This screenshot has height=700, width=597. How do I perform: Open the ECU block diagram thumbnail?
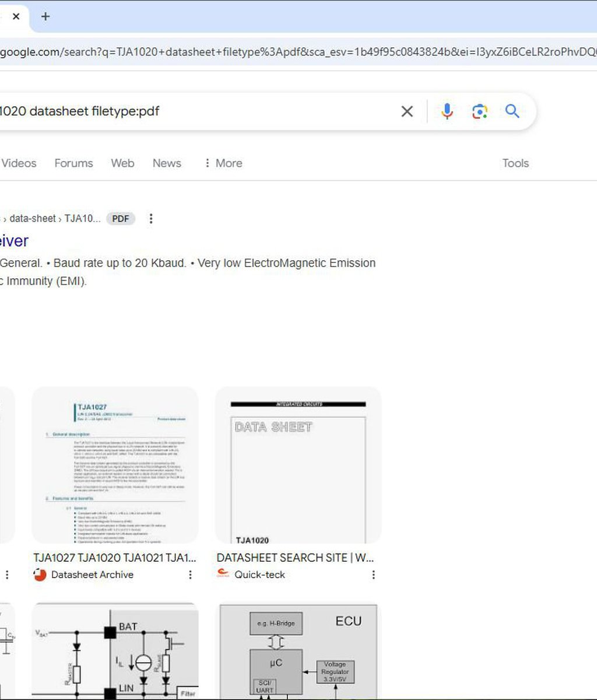tap(298, 652)
